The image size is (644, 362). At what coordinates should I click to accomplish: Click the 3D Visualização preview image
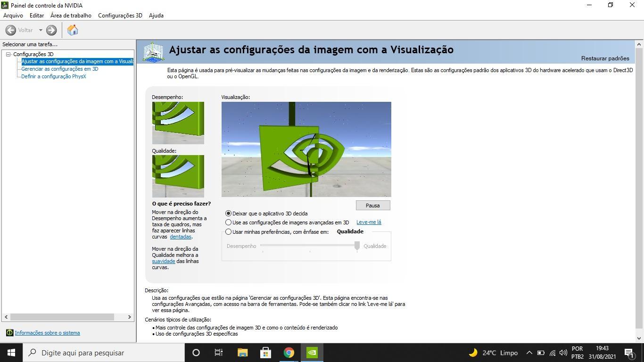[x=306, y=149]
